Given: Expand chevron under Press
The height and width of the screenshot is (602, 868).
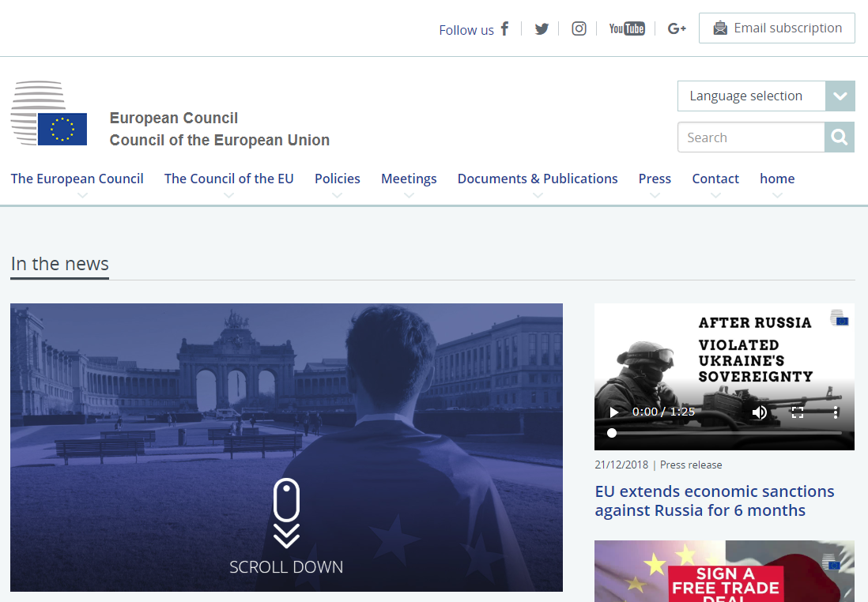Looking at the screenshot, I should pyautogui.click(x=655, y=195).
